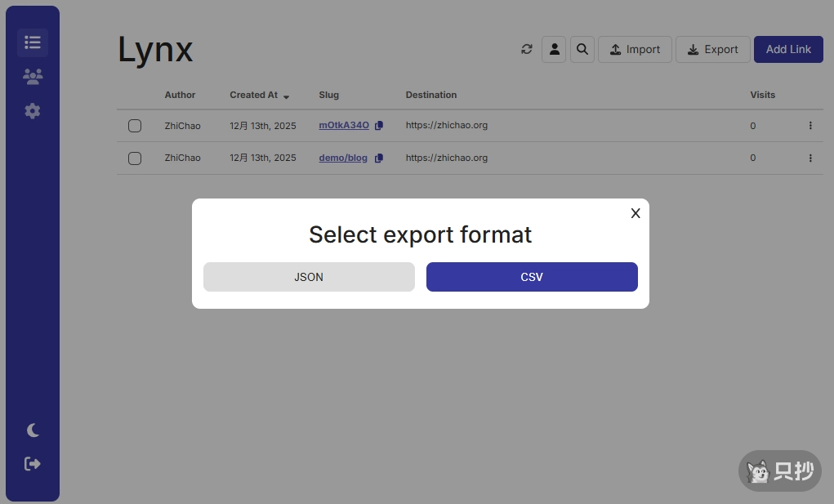Open the demo/blog slug link
The image size is (834, 504).
[x=343, y=158]
